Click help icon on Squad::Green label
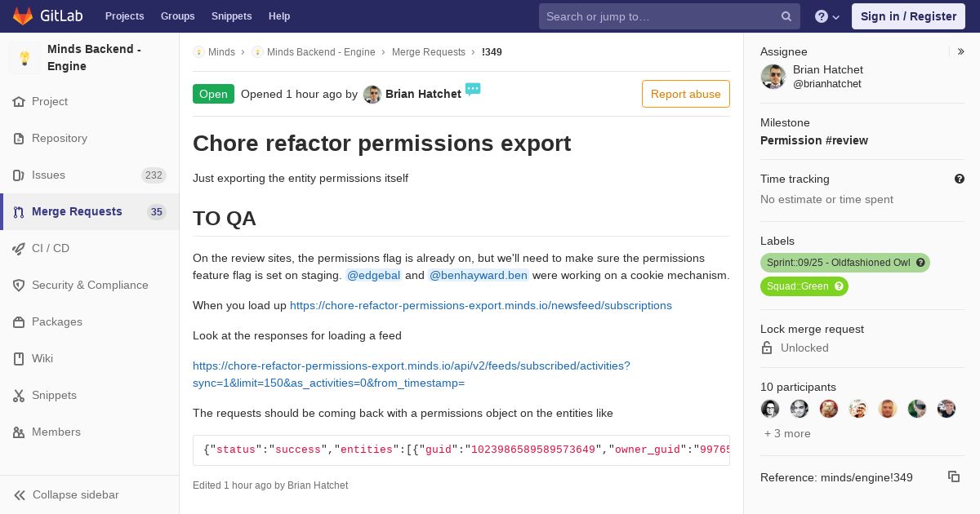Screen dimensions: 980x514 839,286
